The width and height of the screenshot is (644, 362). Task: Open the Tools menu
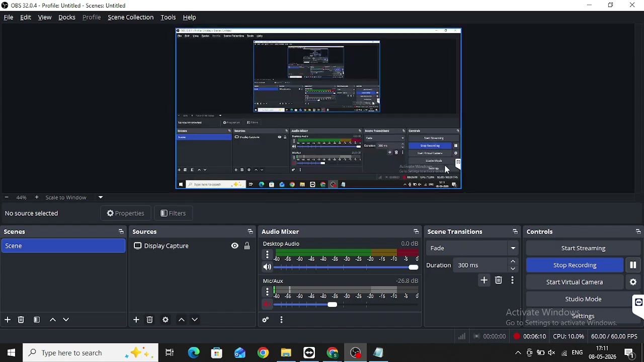coord(168,17)
